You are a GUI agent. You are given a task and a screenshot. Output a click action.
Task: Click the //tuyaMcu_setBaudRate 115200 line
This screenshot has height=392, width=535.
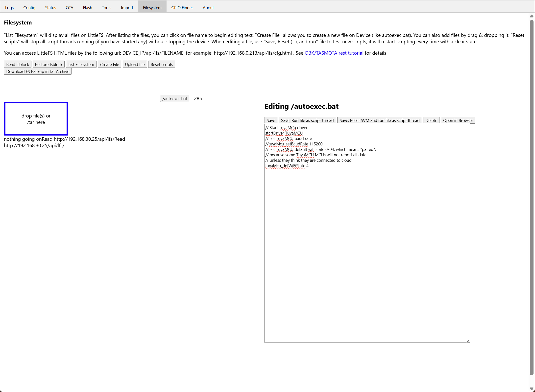(294, 144)
